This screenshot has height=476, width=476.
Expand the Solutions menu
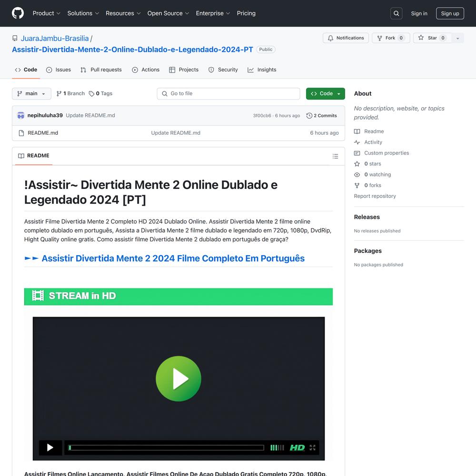83,13
